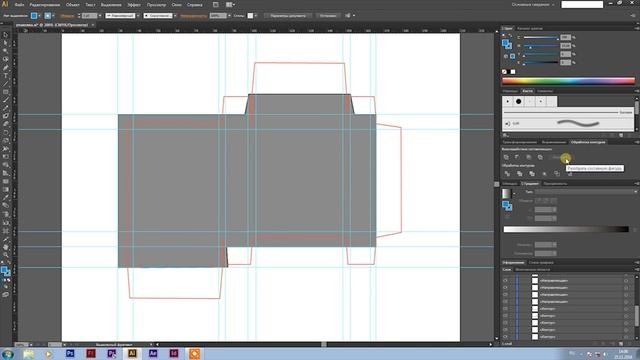
Task: Click target circle of topmost <Направляющая> row
Action: (x=626, y=280)
